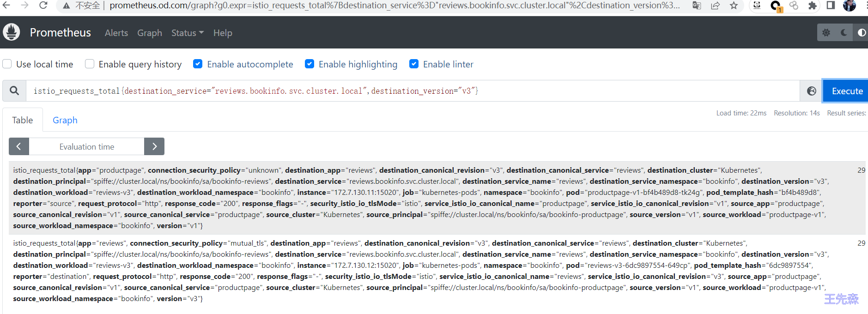Switch to light theme with sun icon
The image size is (868, 314).
(826, 33)
